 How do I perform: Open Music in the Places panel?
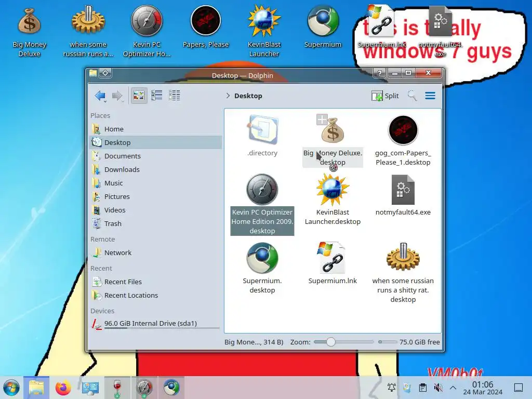tap(156, 183)
